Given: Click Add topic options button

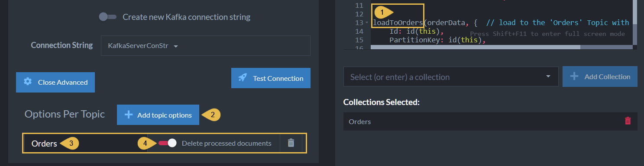Looking at the screenshot, I should pos(158,115).
